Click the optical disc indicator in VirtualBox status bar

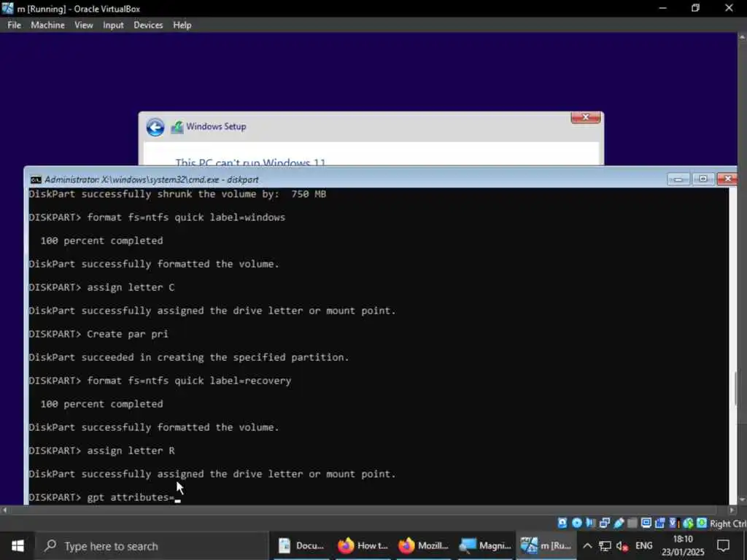click(577, 523)
